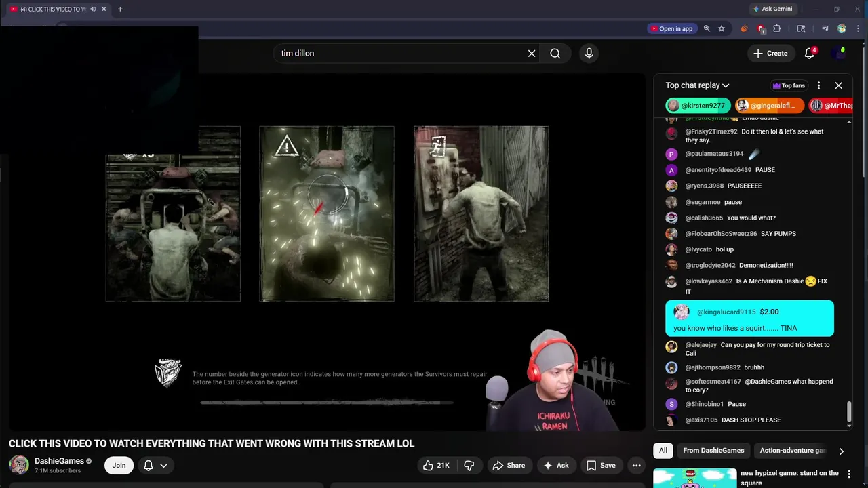Viewport: 868px width, 488px height.
Task: Open the Top fans badge
Action: click(x=789, y=85)
